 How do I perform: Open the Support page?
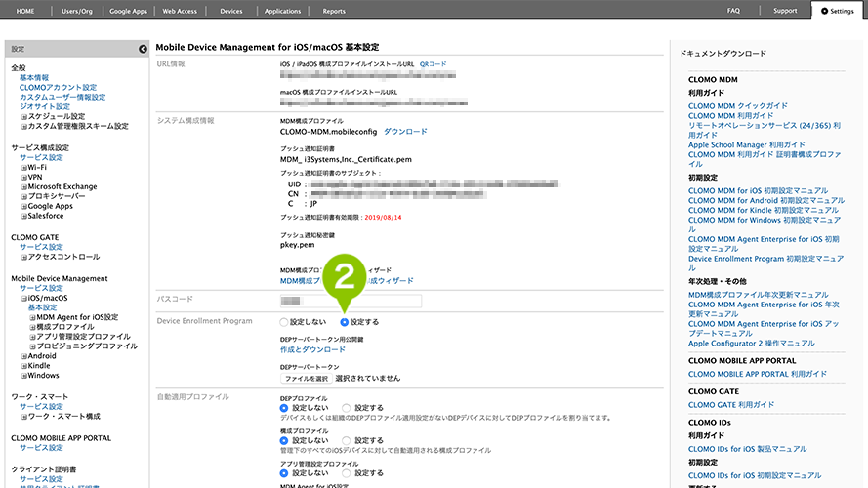coord(785,11)
